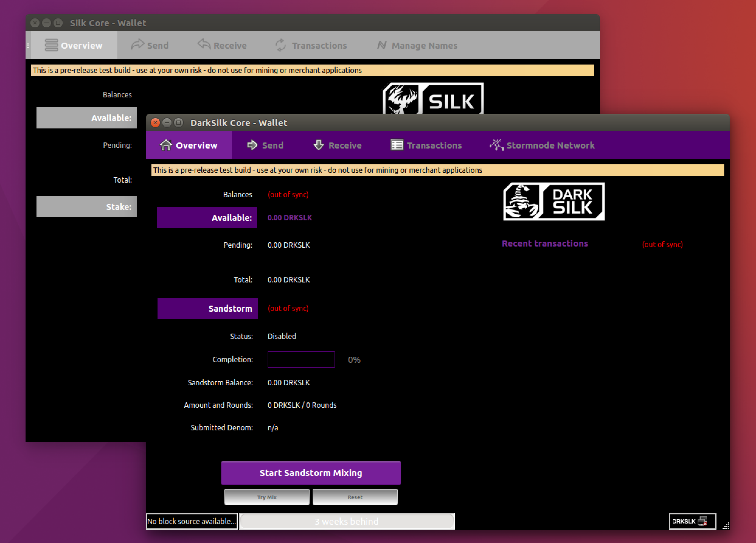The image size is (756, 543).
Task: Click the down-arrow icon beside Receive in DarkSilk
Action: coord(319,145)
